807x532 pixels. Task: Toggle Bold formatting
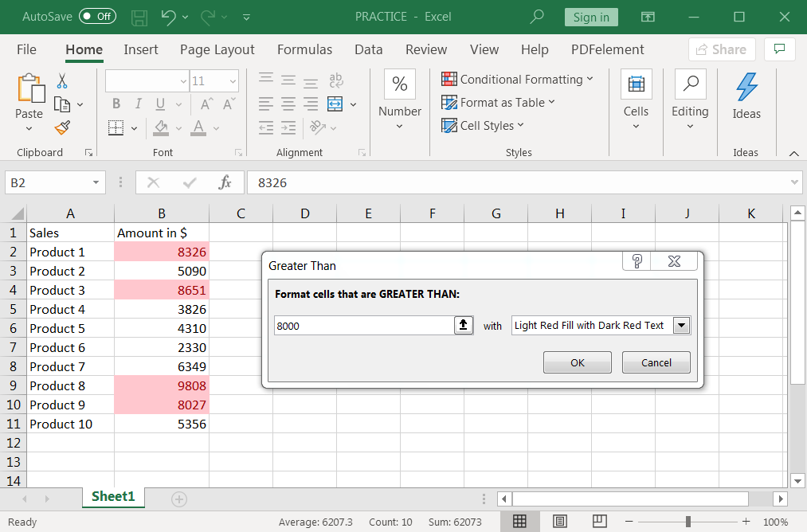(x=116, y=104)
